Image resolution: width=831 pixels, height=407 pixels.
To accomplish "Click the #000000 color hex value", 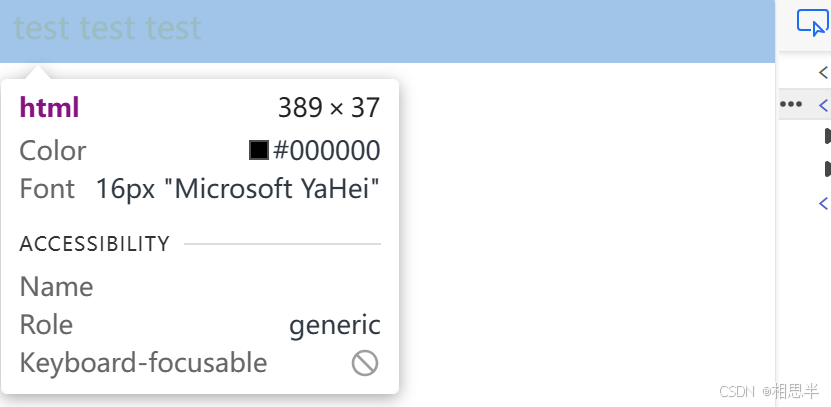I will pos(327,151).
